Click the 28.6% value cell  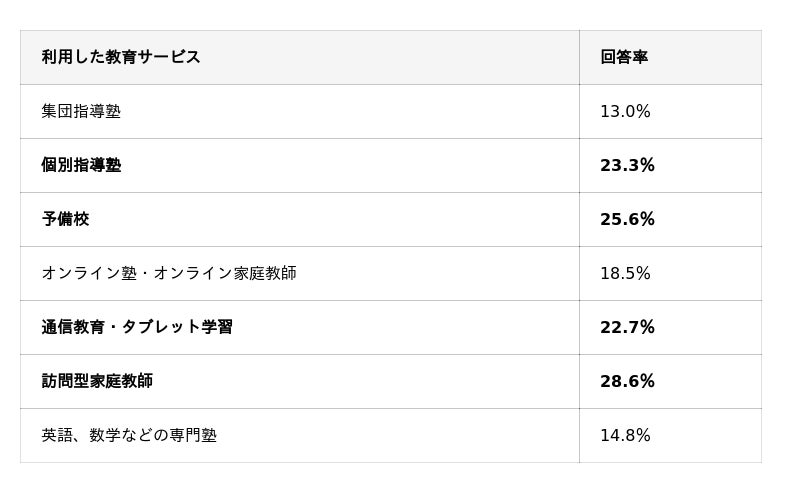[x=627, y=381]
